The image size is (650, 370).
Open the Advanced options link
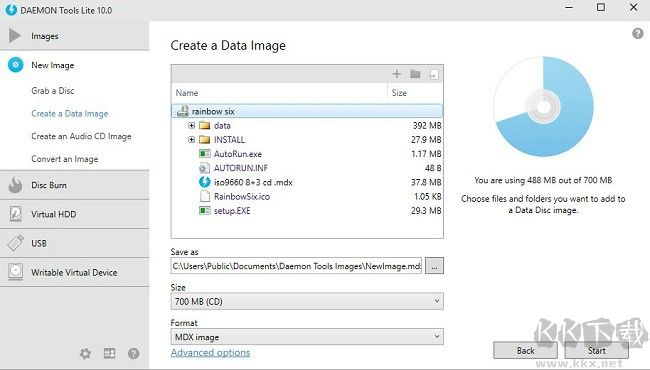211,353
